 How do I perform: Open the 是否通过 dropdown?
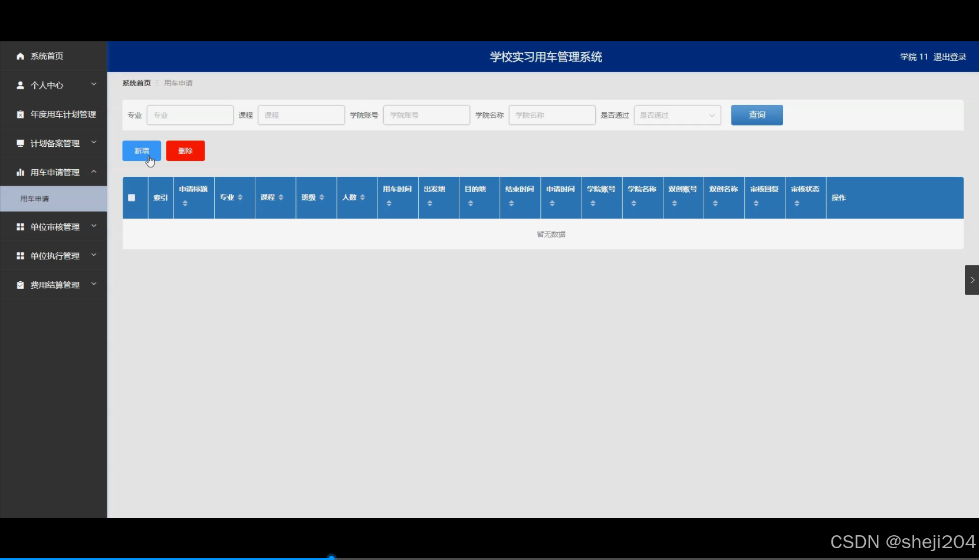coord(677,115)
